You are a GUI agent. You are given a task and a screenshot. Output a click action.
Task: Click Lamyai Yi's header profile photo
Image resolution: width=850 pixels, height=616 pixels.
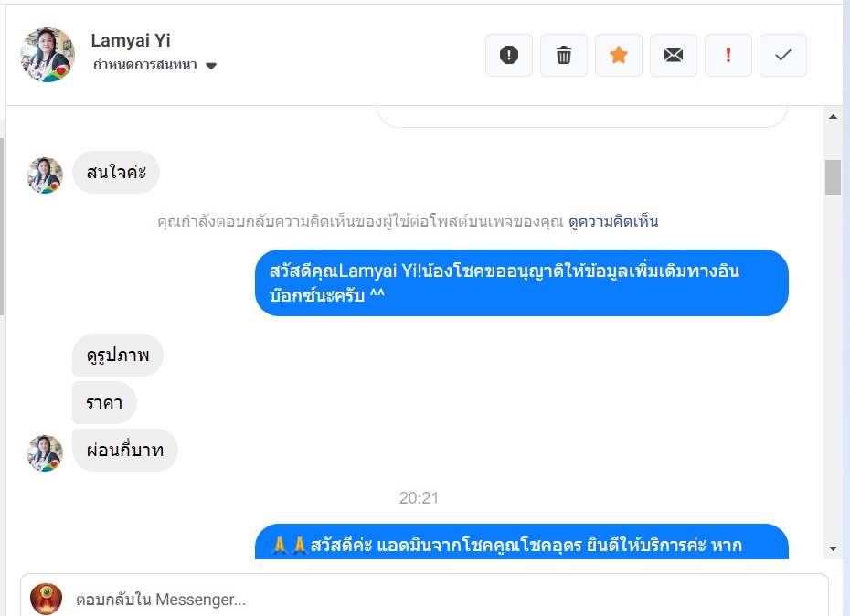48,55
